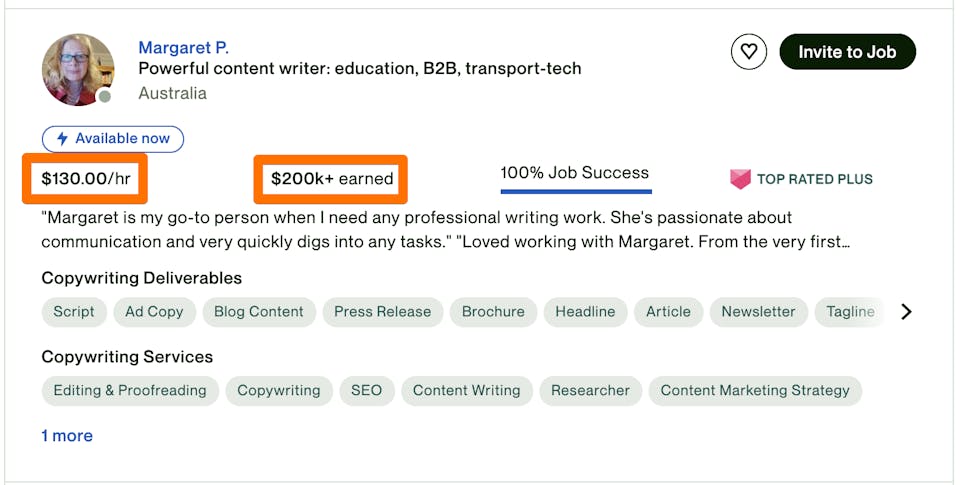The height and width of the screenshot is (485, 960).
Task: Pick the Press Release tag
Action: pos(382,312)
